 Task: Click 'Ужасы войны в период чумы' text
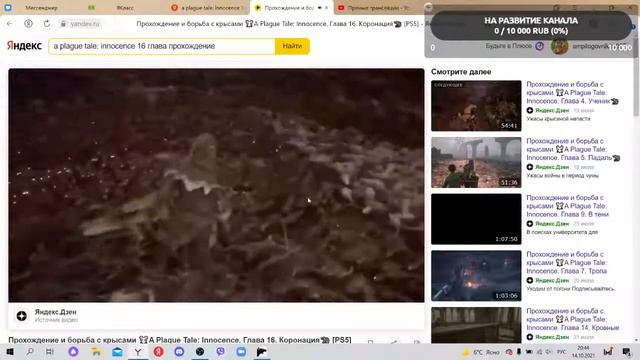click(x=562, y=176)
